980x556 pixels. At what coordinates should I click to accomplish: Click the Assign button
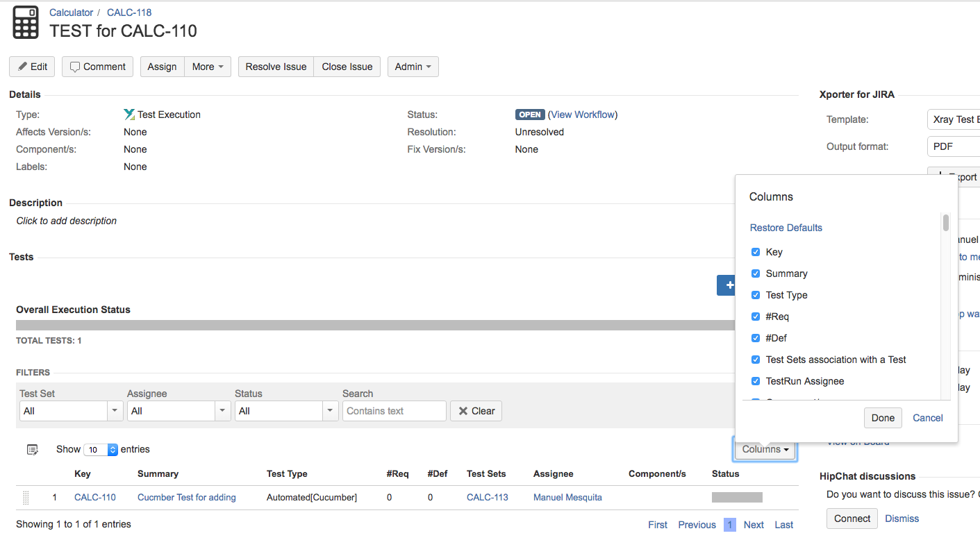coord(163,67)
